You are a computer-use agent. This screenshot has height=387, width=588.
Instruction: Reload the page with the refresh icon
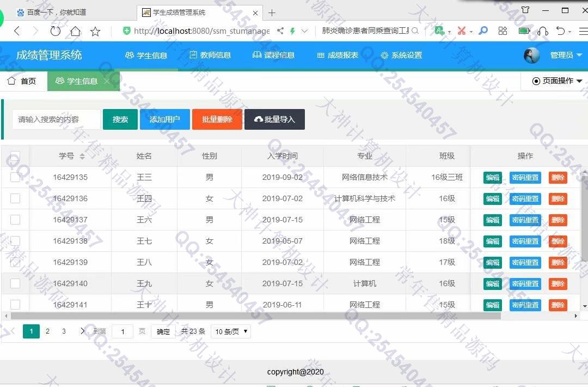[x=56, y=31]
